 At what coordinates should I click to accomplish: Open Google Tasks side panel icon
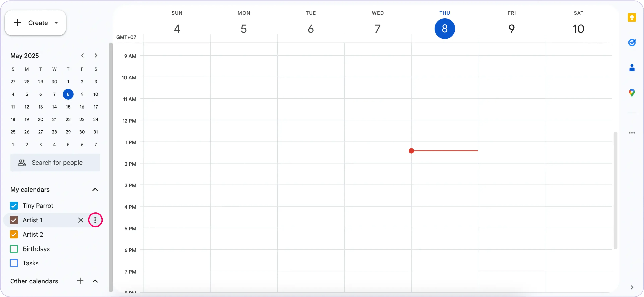click(x=632, y=42)
